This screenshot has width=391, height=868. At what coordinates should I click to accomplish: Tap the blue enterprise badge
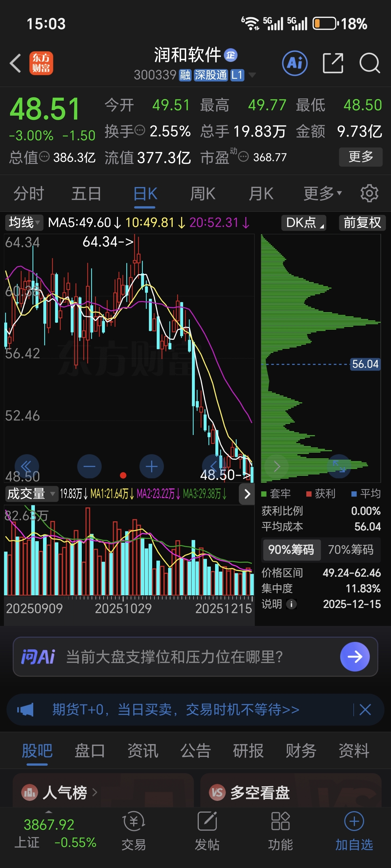click(231, 55)
